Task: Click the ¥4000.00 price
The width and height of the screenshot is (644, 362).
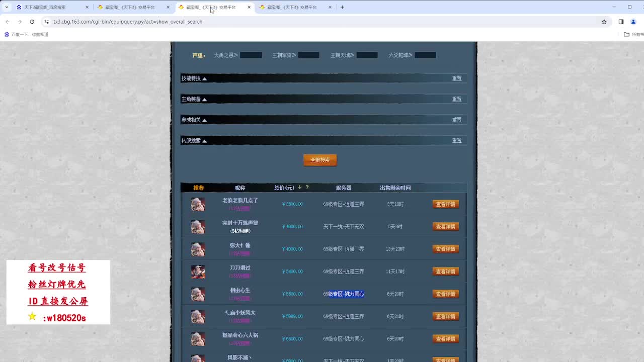Action: tap(292, 227)
